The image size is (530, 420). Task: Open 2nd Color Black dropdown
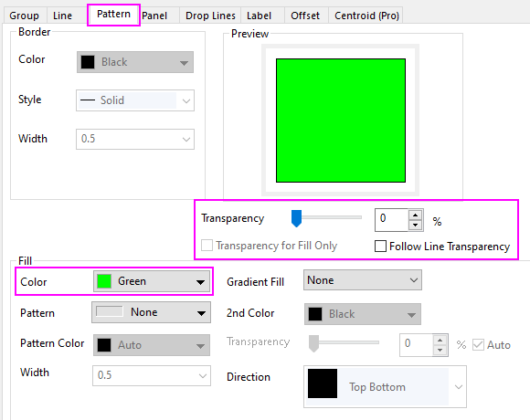click(x=363, y=314)
